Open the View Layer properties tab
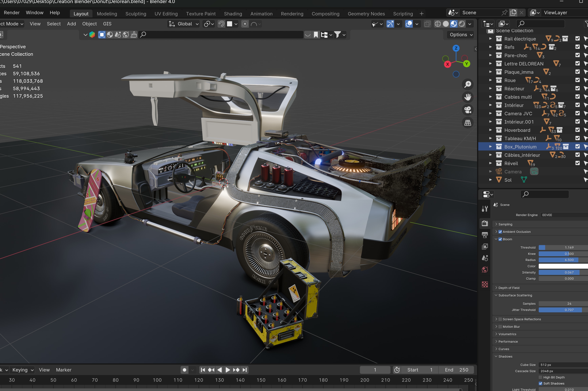Image resolution: width=588 pixels, height=391 pixels. (x=485, y=246)
